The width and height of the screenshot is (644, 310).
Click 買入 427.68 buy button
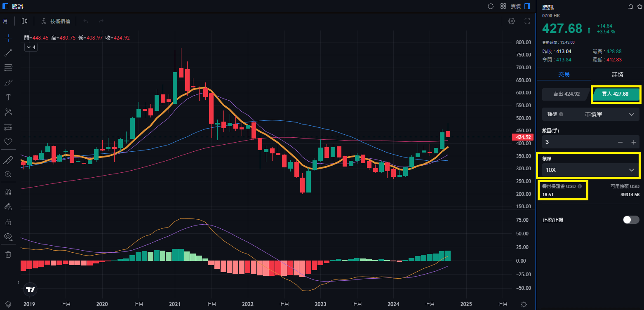tap(616, 94)
